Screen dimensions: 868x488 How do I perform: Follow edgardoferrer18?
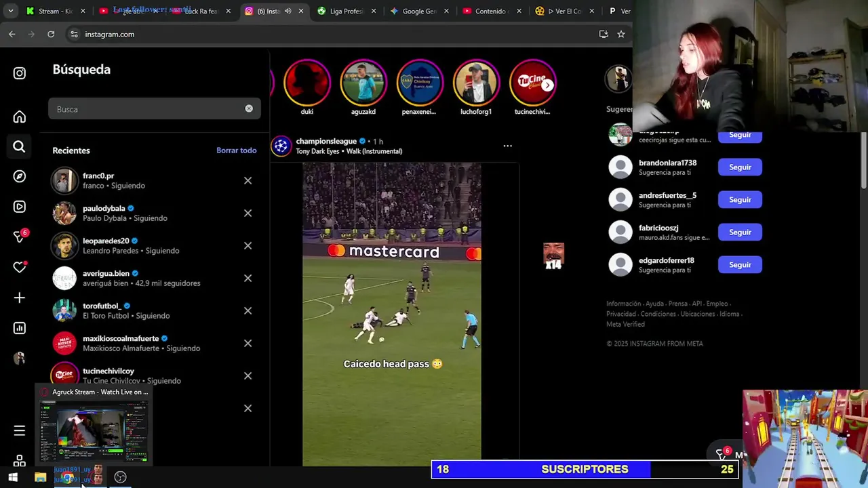tap(740, 265)
